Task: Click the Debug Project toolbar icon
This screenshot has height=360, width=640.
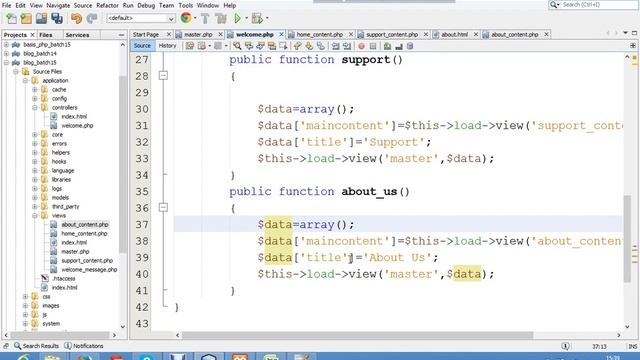Action: [x=257, y=18]
